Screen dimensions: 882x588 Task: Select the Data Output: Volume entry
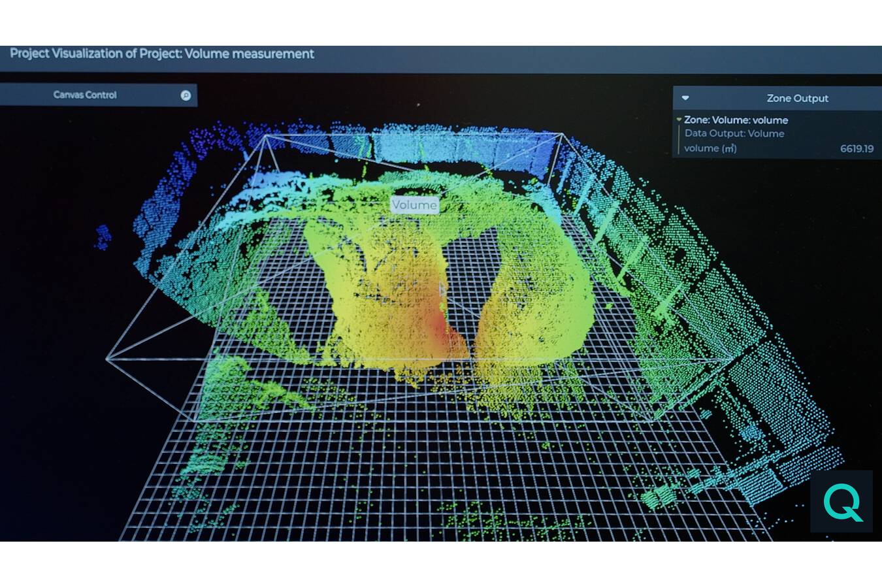734,133
